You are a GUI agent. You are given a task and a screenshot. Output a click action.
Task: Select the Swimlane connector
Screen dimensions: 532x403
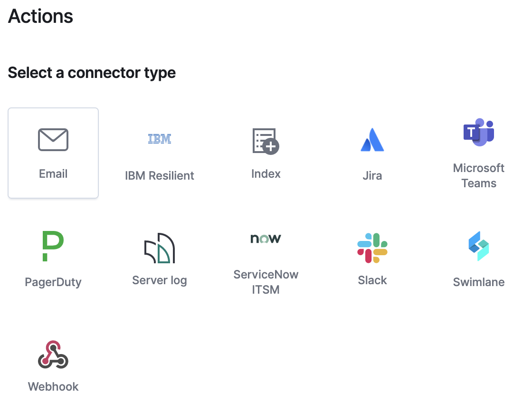pyautogui.click(x=479, y=259)
